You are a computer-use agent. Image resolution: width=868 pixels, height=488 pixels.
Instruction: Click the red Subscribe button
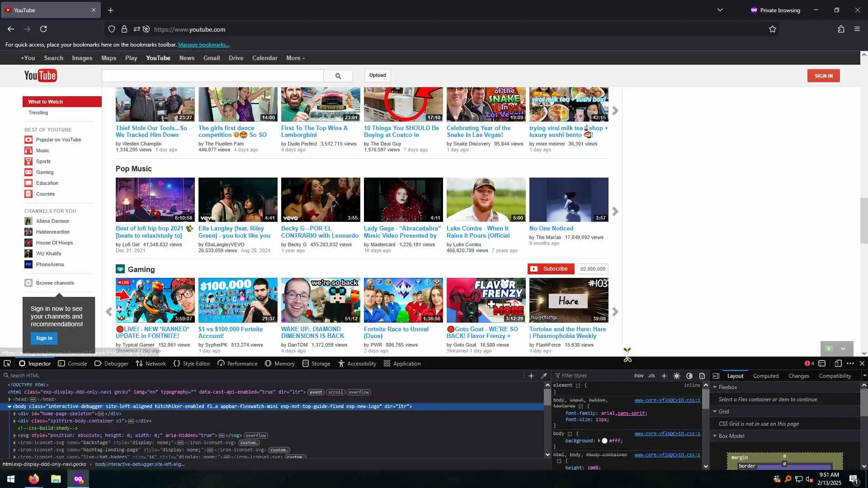coord(551,269)
